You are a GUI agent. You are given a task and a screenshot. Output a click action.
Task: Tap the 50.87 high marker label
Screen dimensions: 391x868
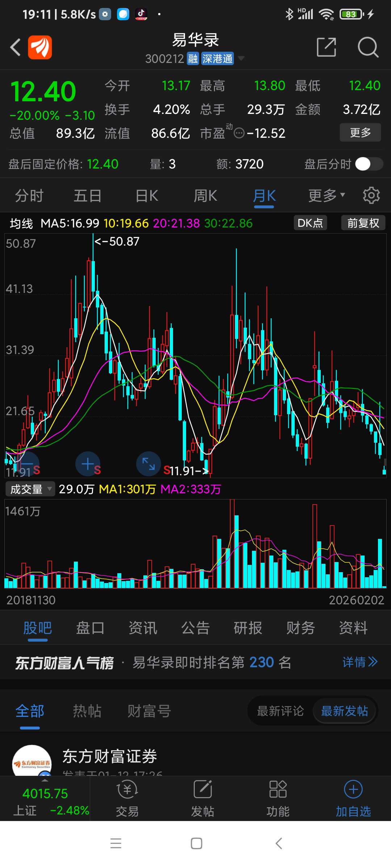(117, 241)
